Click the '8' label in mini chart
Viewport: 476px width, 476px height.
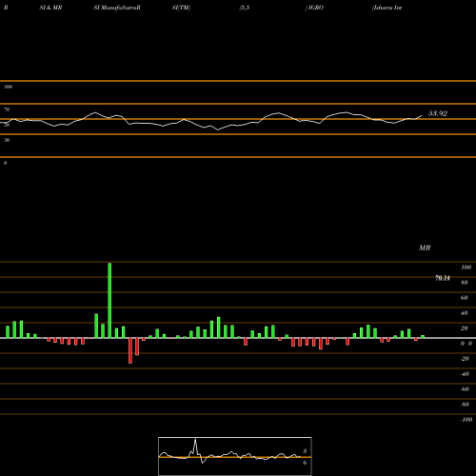(x=305, y=451)
